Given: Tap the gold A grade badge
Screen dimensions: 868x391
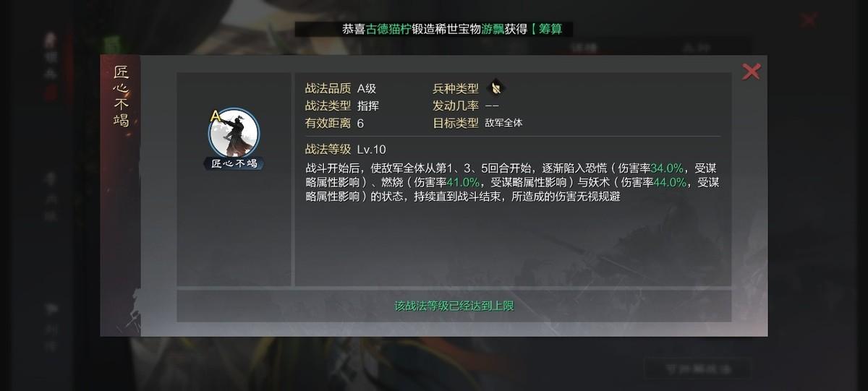Looking at the screenshot, I should tap(215, 116).
